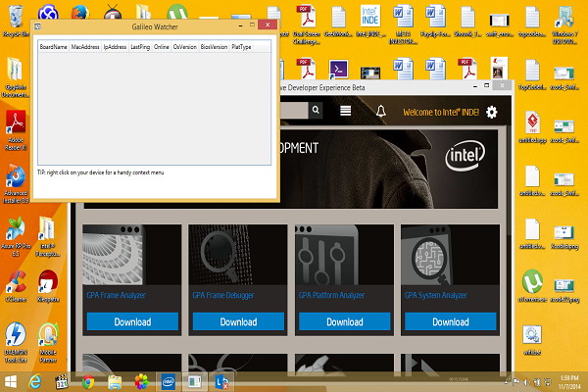Image resolution: width=588 pixels, height=392 pixels.
Task: Select the purple PowerShell-style shortcut on desktop
Action: pos(339,70)
